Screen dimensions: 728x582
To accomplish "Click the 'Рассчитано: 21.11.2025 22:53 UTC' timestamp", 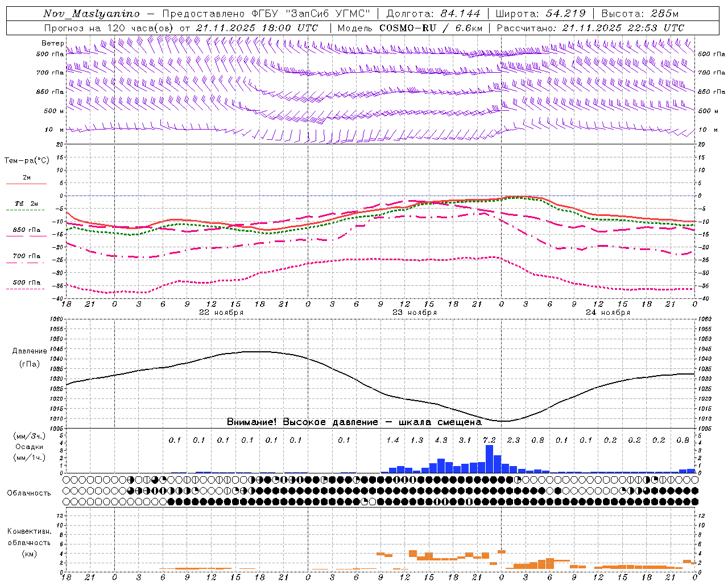I will coord(590,27).
